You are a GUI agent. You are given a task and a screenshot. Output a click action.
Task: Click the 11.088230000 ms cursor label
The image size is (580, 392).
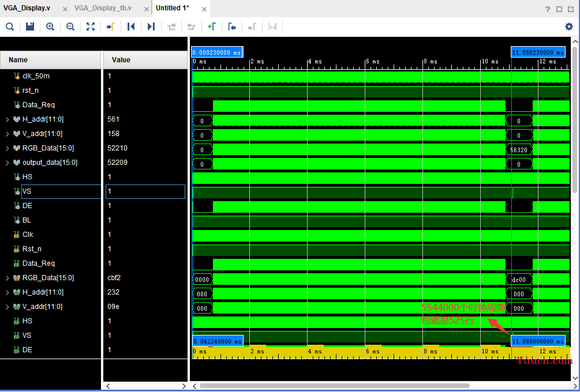click(538, 52)
